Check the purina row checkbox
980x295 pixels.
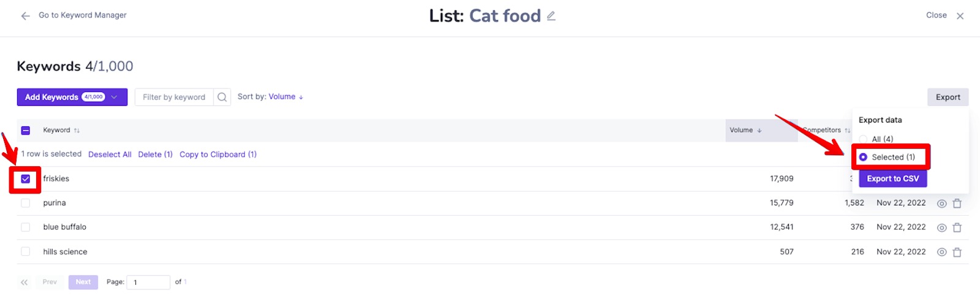(x=26, y=203)
